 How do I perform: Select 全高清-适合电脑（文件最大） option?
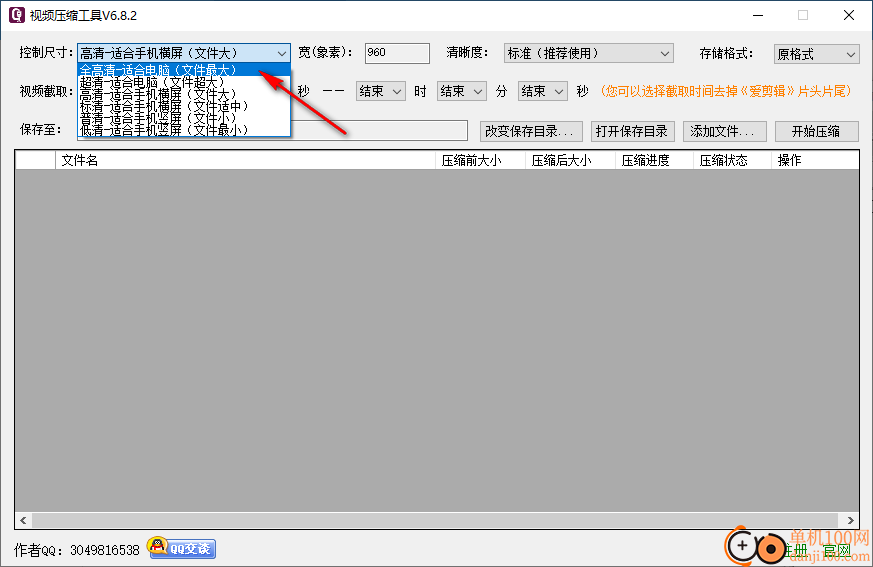click(184, 70)
